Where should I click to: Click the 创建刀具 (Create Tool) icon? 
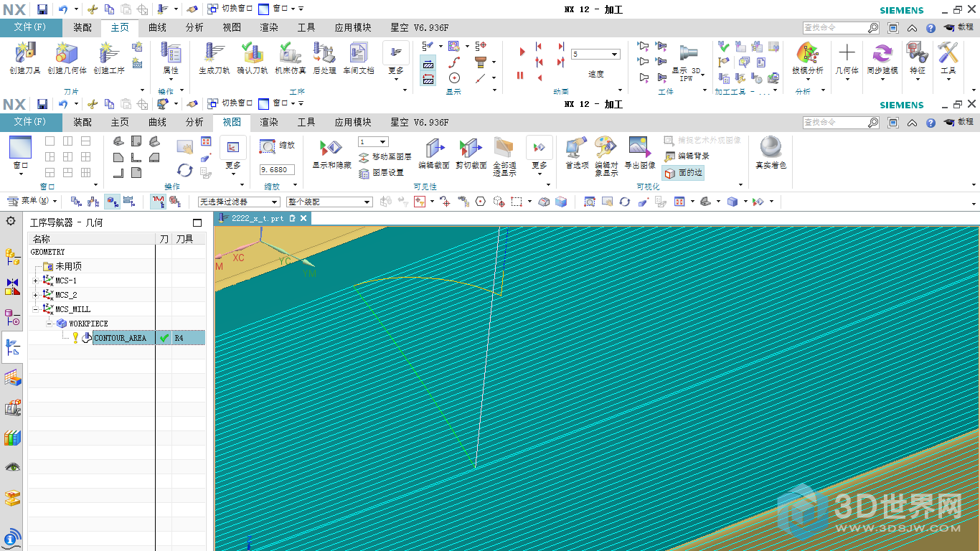click(25, 53)
